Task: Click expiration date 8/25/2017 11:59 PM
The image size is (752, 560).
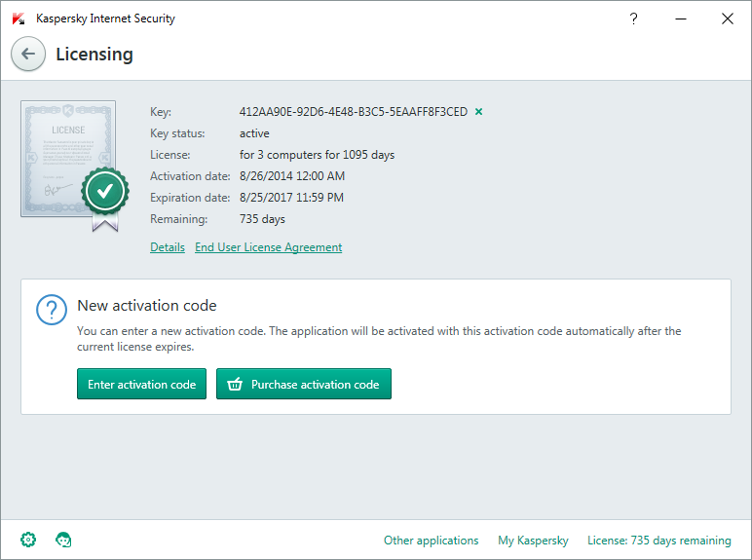Action: [x=291, y=198]
